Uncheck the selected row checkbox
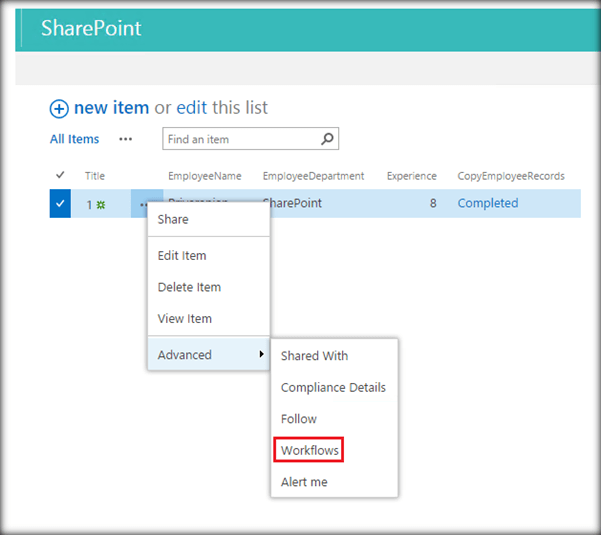Screen dimensions: 601x535 pyautogui.click(x=60, y=203)
